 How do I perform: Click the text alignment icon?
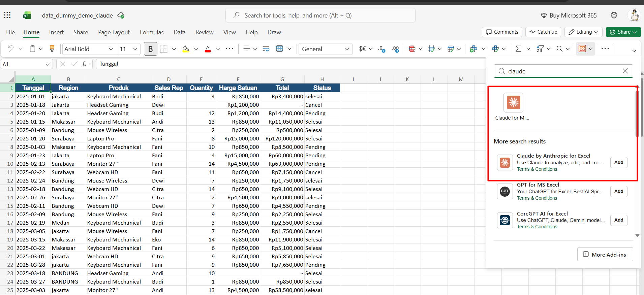[247, 49]
